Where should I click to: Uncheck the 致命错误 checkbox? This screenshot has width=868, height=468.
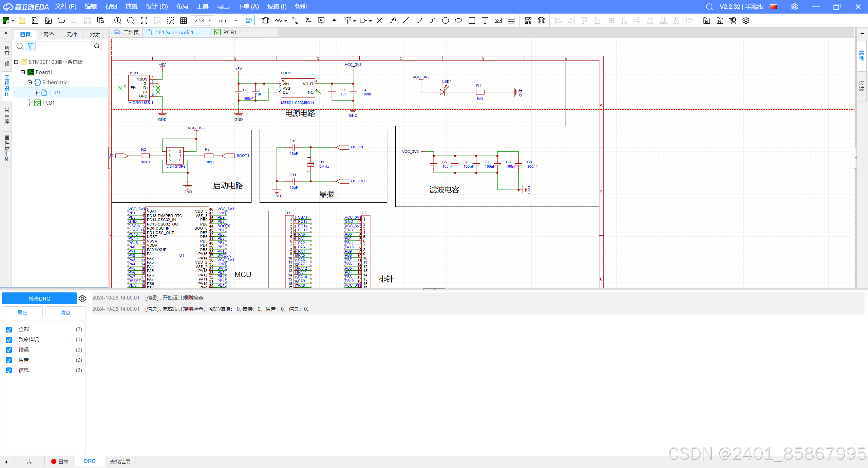click(x=9, y=340)
